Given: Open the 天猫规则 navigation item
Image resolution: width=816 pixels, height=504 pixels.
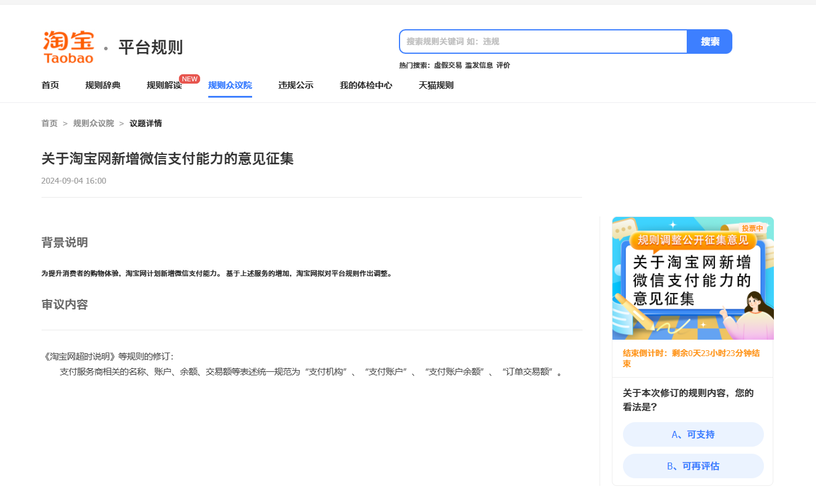Looking at the screenshot, I should 436,85.
